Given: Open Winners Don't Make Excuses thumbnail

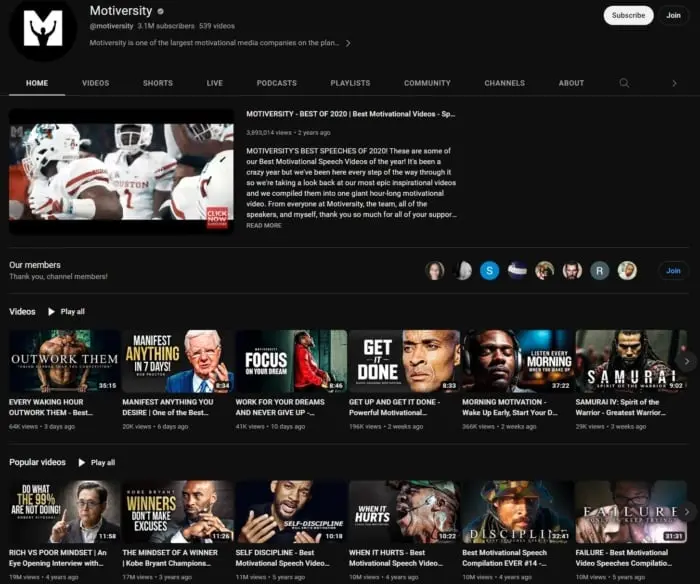Looking at the screenshot, I should point(178,512).
